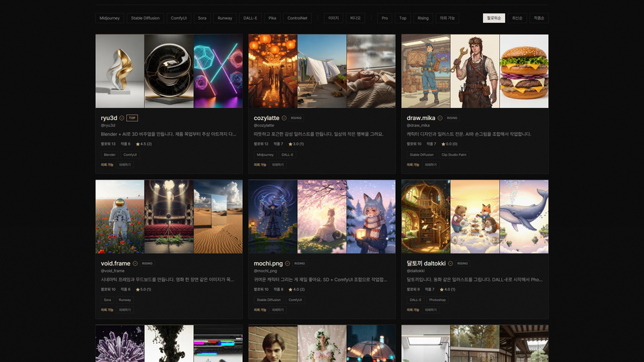Open the mochi.png creator profile name

(266, 263)
